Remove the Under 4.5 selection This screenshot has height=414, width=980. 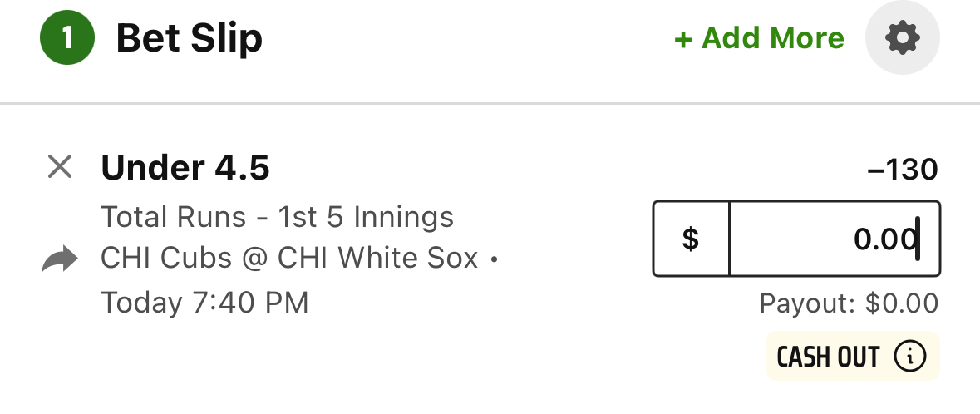tap(60, 167)
